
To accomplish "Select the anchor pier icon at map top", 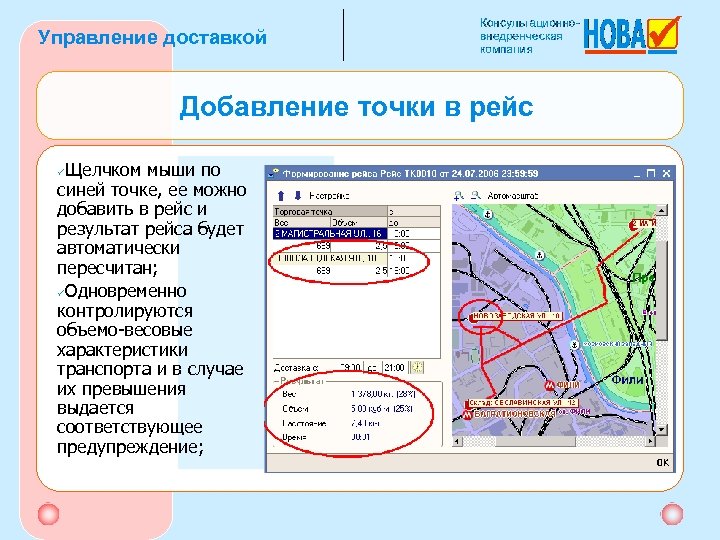I will [488, 214].
